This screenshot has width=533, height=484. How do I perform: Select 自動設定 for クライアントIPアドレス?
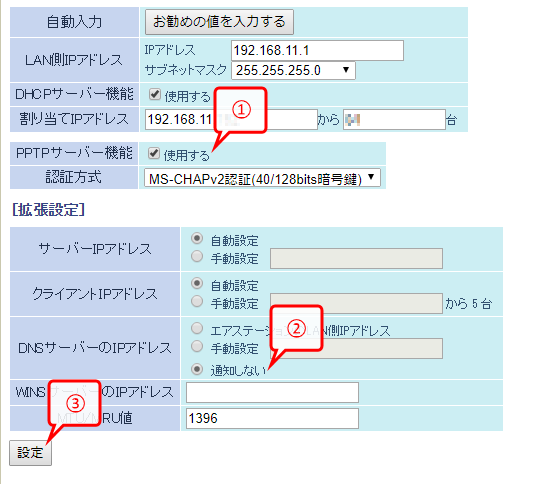tap(197, 283)
